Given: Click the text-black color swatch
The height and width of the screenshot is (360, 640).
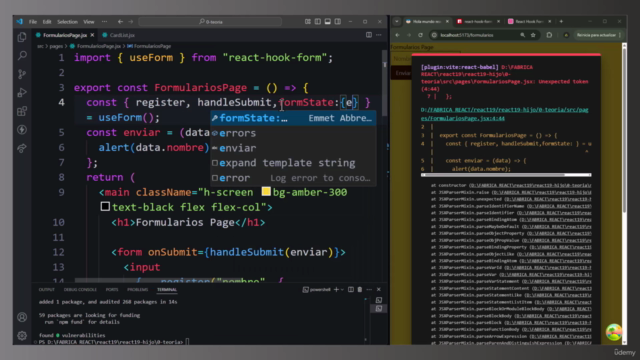Looking at the screenshot, I should click(x=105, y=207).
